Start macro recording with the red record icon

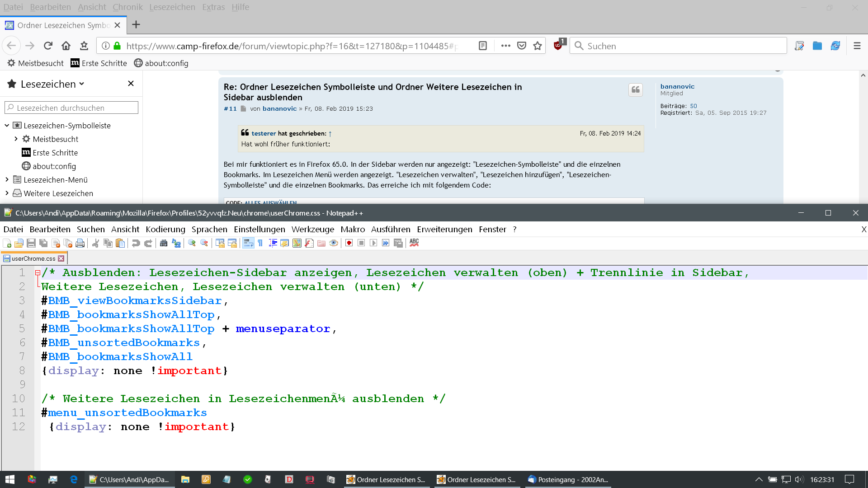(349, 243)
